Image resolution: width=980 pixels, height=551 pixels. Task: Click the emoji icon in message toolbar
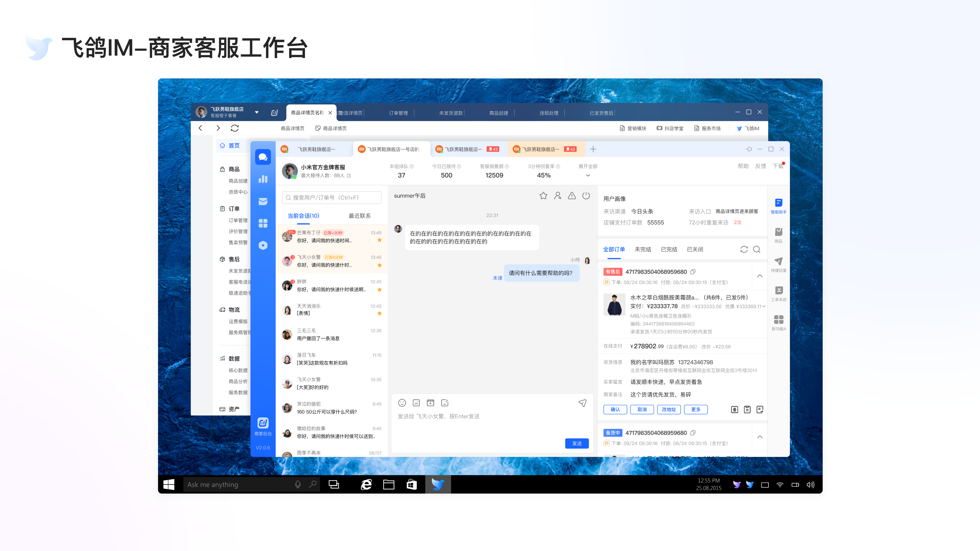tap(402, 403)
